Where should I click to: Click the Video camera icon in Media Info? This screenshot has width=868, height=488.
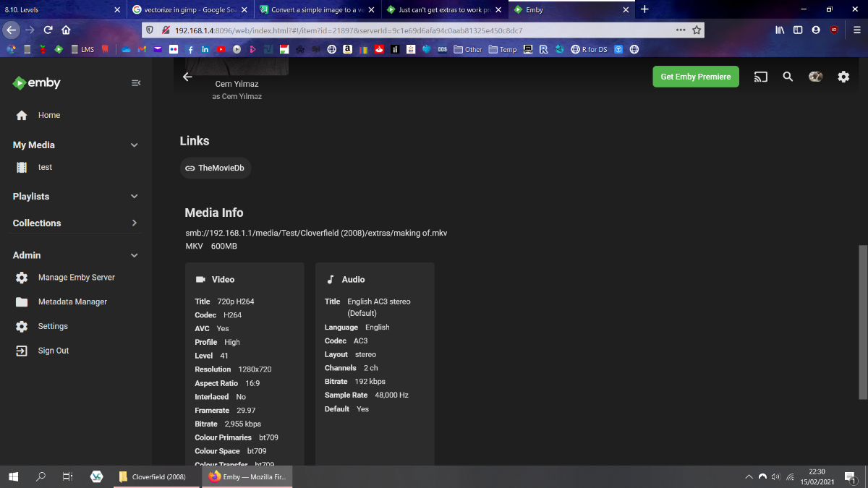(x=201, y=279)
